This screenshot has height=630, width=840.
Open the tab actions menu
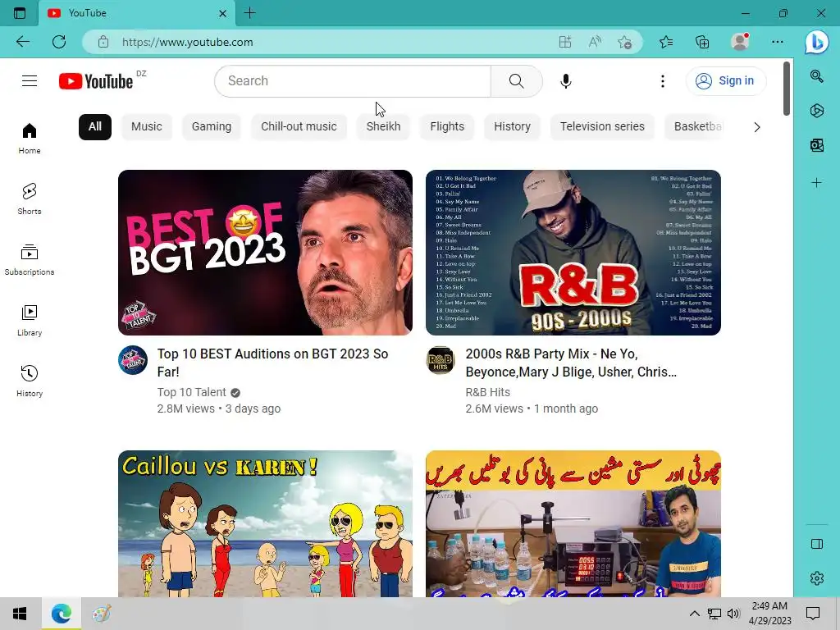coord(20,13)
